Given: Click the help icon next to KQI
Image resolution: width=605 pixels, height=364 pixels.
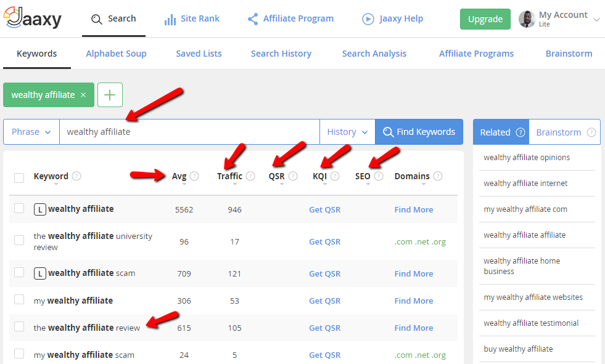Looking at the screenshot, I should click(x=335, y=176).
